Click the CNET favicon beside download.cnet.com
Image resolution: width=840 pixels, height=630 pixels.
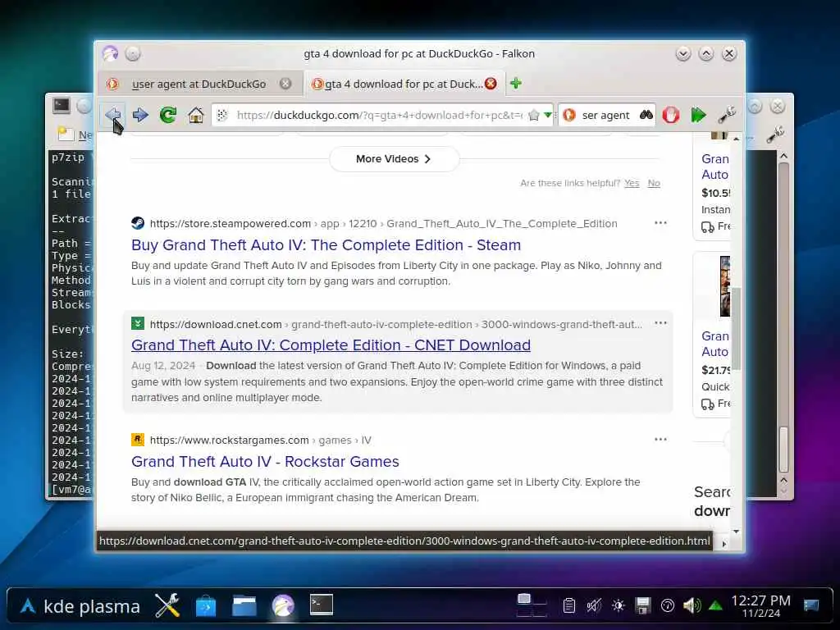click(x=138, y=323)
